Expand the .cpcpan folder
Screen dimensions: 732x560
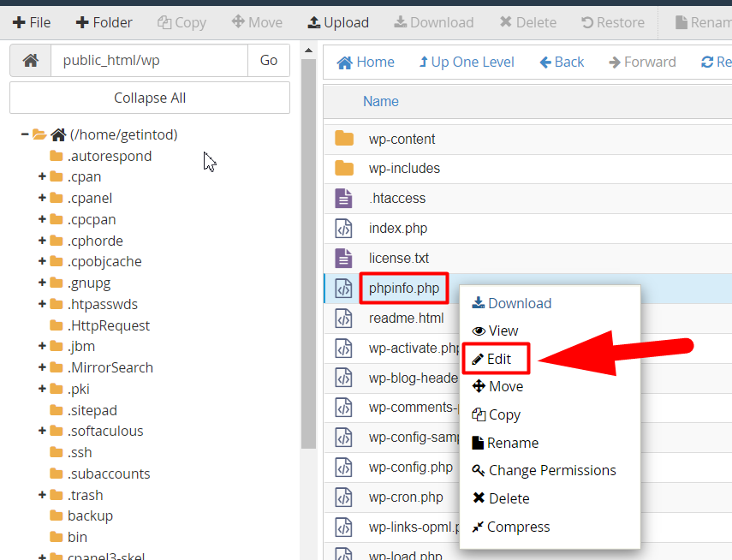click(x=42, y=219)
